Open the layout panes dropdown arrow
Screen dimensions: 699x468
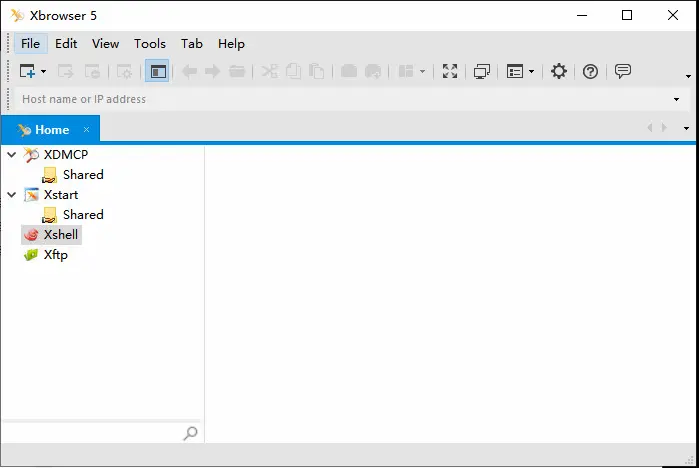click(x=422, y=71)
